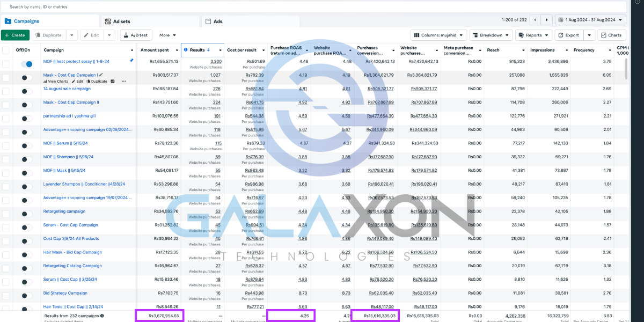The width and height of the screenshot is (644, 322).
Task: Go to the next page of campaigns
Action: coord(546,20)
